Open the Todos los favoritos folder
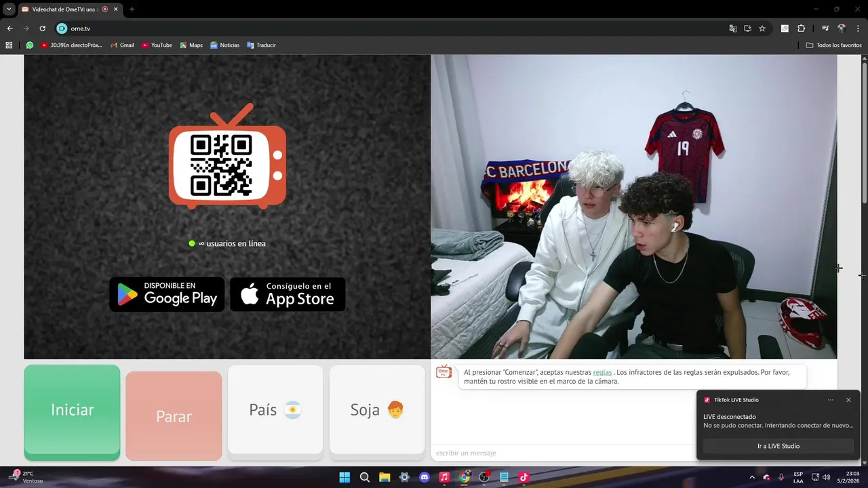This screenshot has height=488, width=868. point(833,45)
